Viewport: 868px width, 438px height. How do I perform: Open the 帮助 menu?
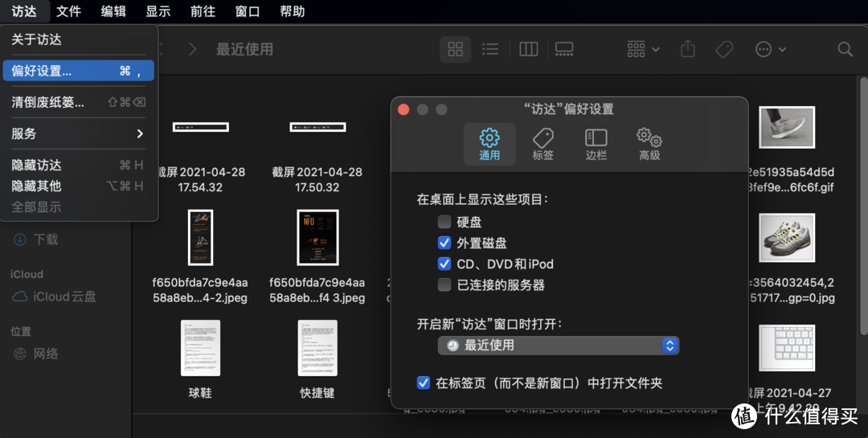click(293, 11)
